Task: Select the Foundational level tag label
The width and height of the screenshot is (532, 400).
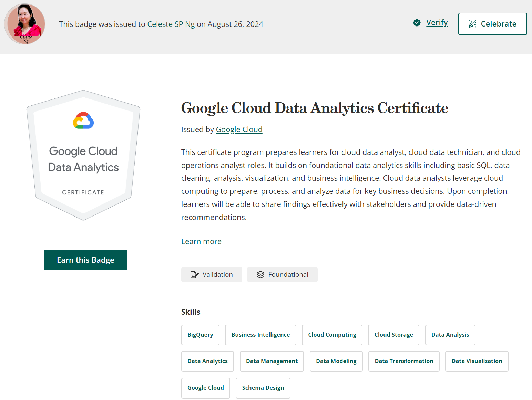Action: pos(288,274)
